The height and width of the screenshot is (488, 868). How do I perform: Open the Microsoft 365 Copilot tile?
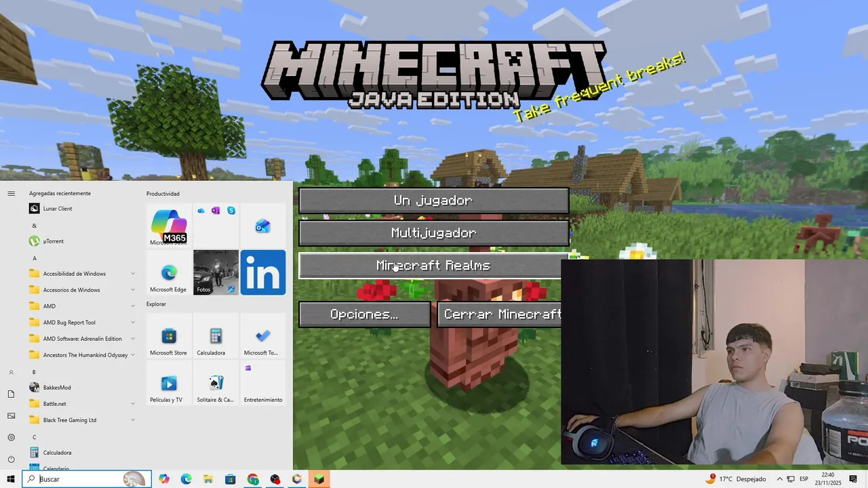click(169, 226)
